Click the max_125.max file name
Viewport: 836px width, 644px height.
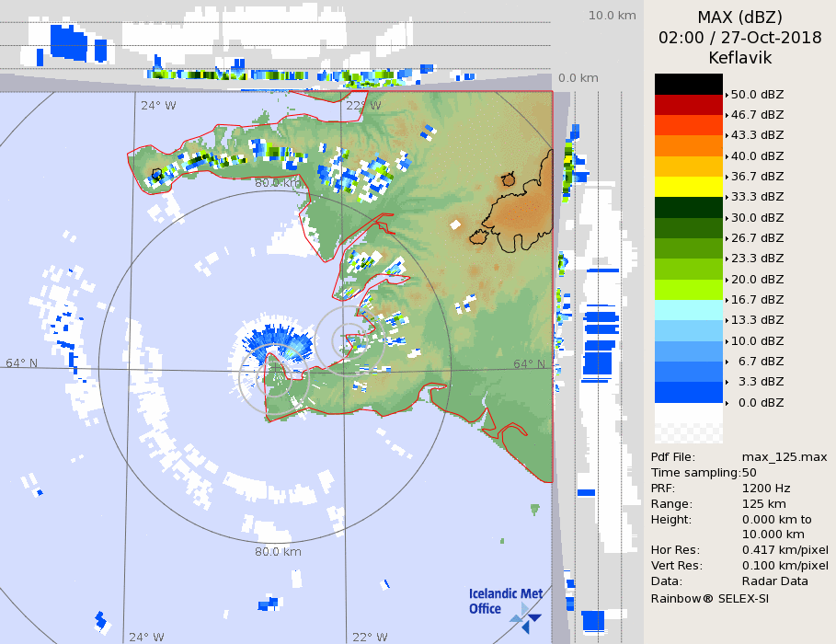784,457
